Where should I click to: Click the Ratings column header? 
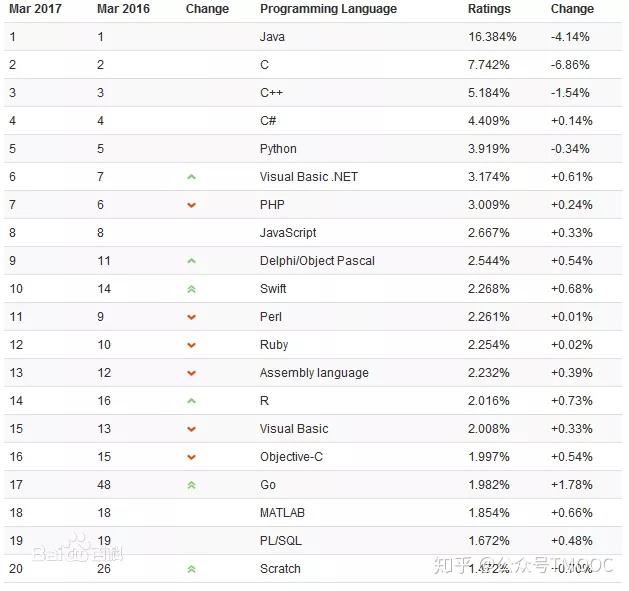coord(488,9)
